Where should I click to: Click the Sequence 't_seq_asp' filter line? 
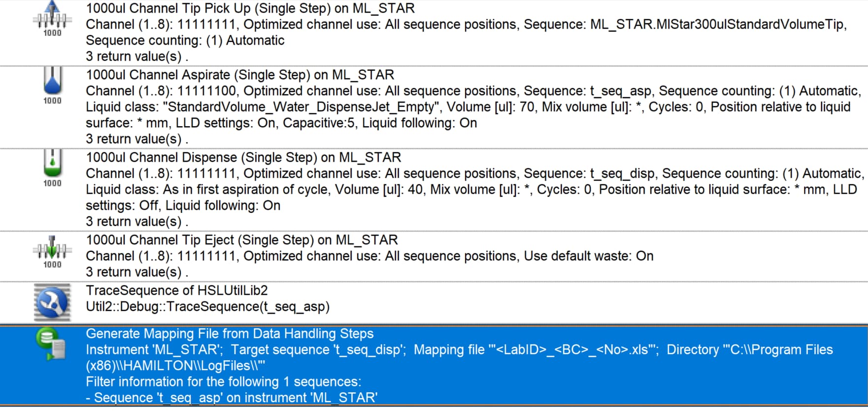[x=232, y=398]
